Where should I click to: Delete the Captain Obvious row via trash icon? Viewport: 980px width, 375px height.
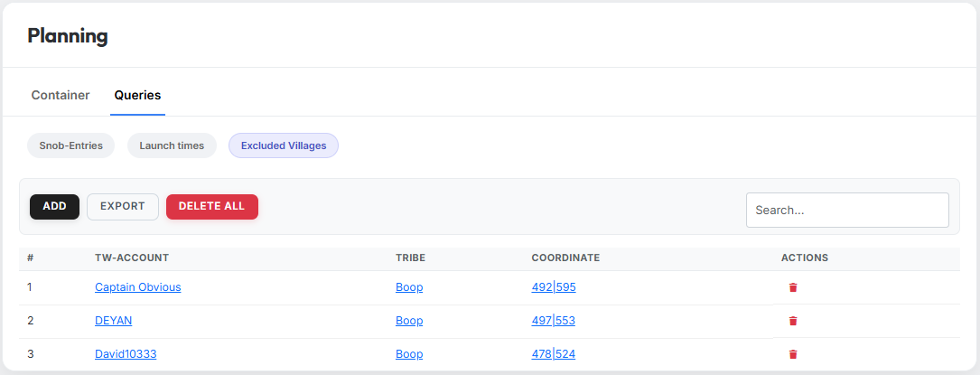click(793, 287)
